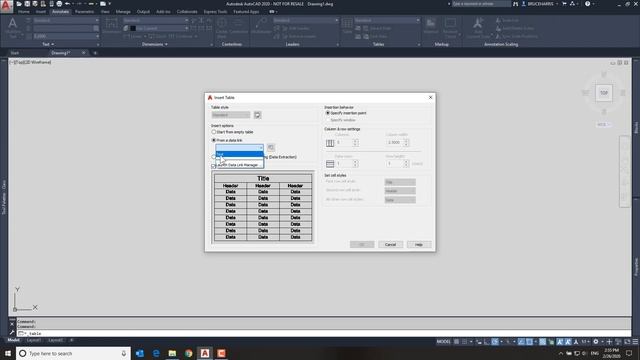Expand the Dimensions panel title
This screenshot has width=640, height=360.
[x=155, y=44]
